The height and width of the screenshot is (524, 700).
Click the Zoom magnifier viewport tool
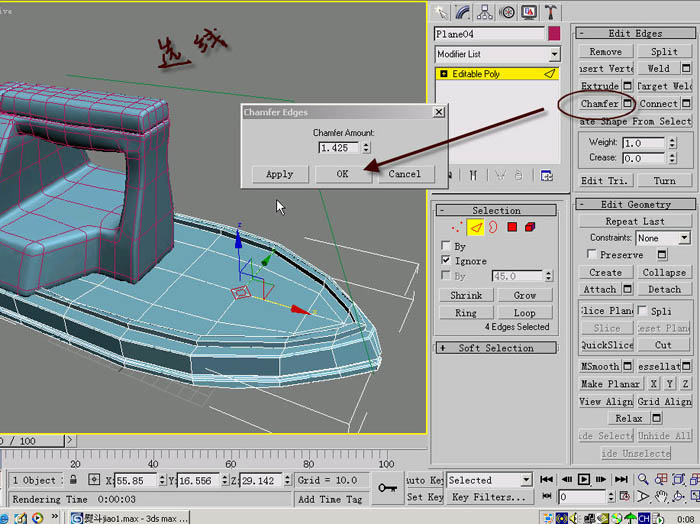click(x=643, y=479)
